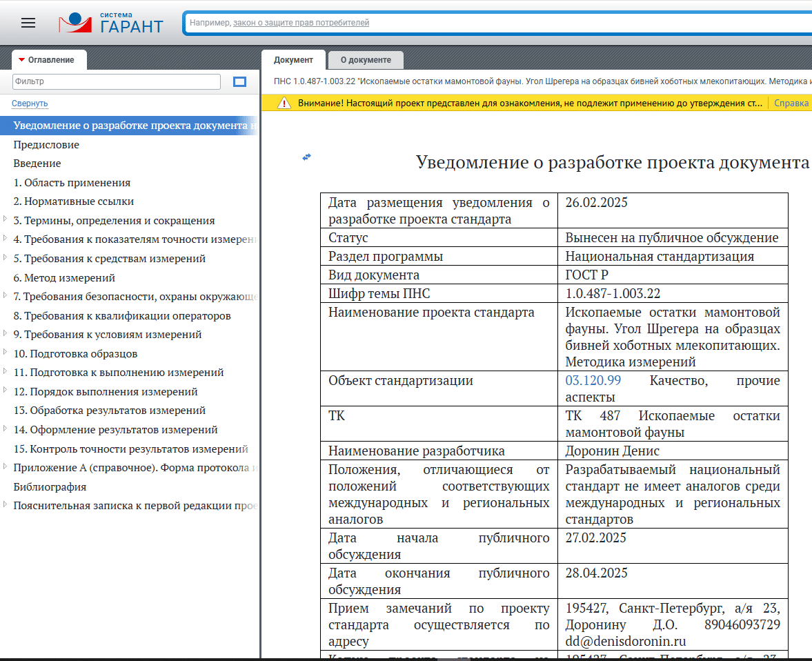Switch to the О документе tab
This screenshot has height=661, width=812.
pos(366,60)
